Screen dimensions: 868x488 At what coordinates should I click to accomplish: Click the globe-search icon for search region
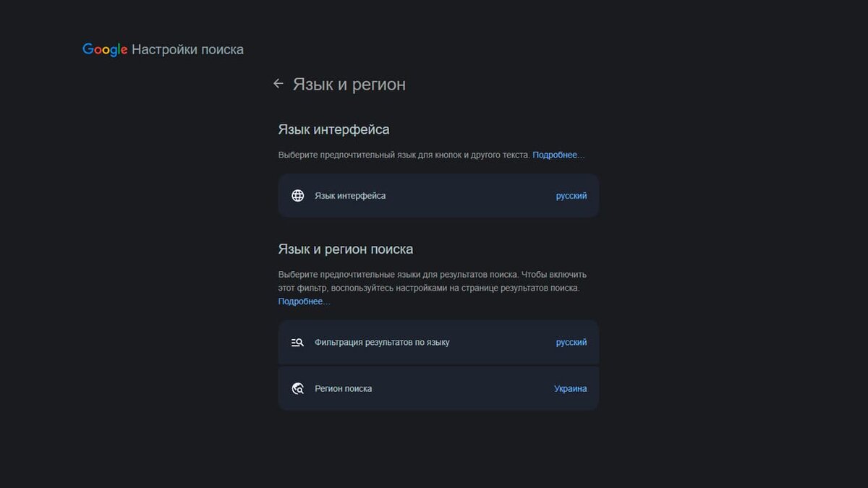(297, 388)
